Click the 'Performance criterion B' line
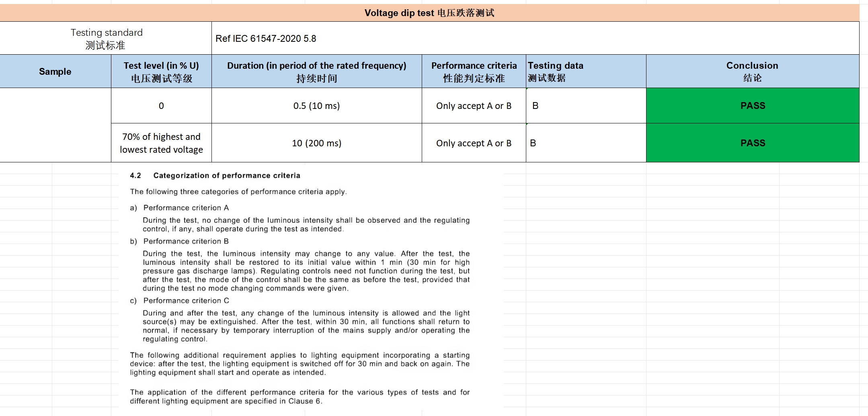The height and width of the screenshot is (416, 868). click(x=179, y=241)
